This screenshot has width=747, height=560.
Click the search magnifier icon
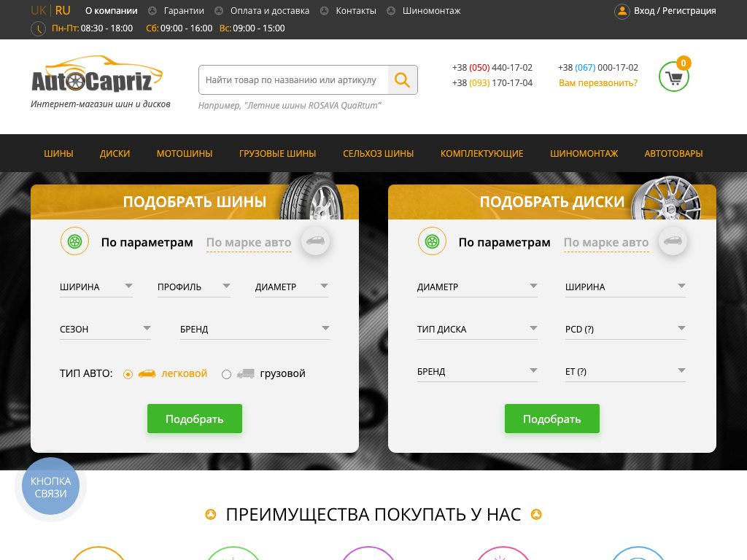[x=403, y=80]
